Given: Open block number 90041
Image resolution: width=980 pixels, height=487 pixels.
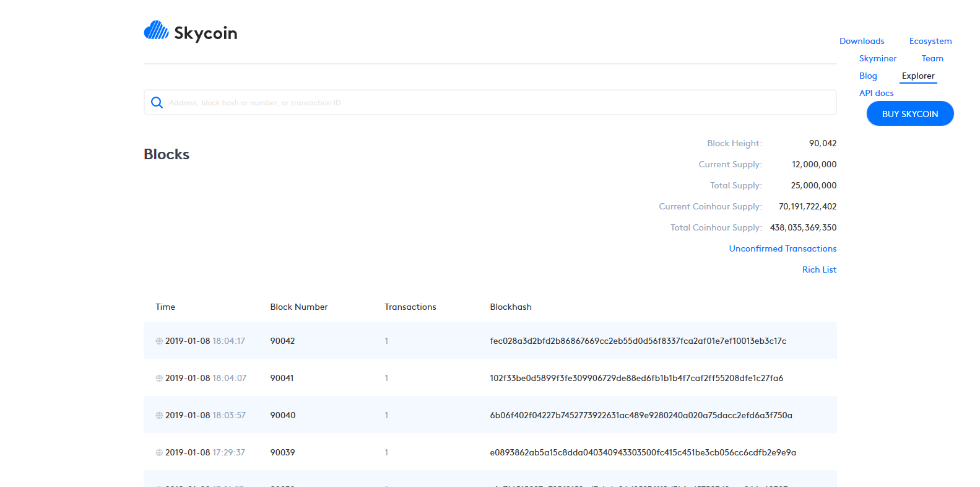Looking at the screenshot, I should (282, 378).
